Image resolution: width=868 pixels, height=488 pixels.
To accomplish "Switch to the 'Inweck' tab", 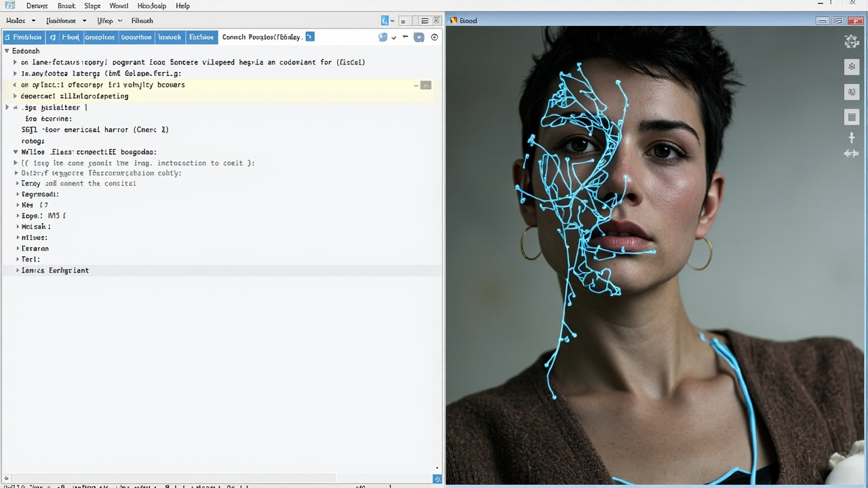I will tap(170, 37).
